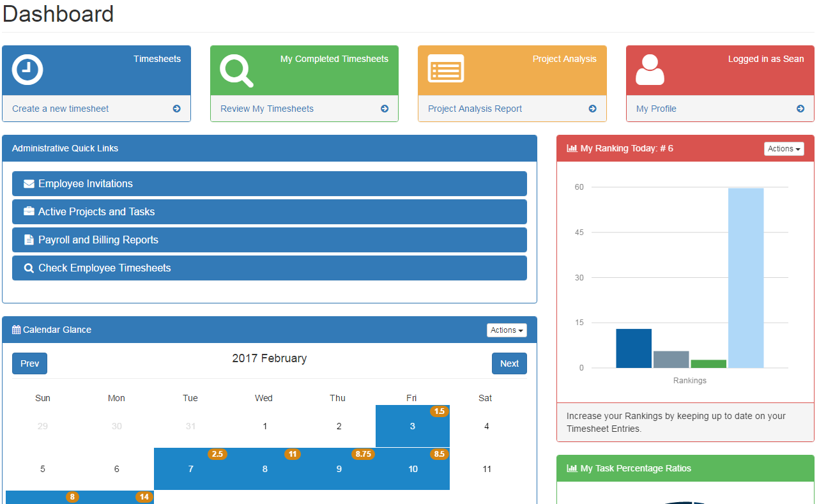Click the 8.5 hours badge

pyautogui.click(x=440, y=454)
